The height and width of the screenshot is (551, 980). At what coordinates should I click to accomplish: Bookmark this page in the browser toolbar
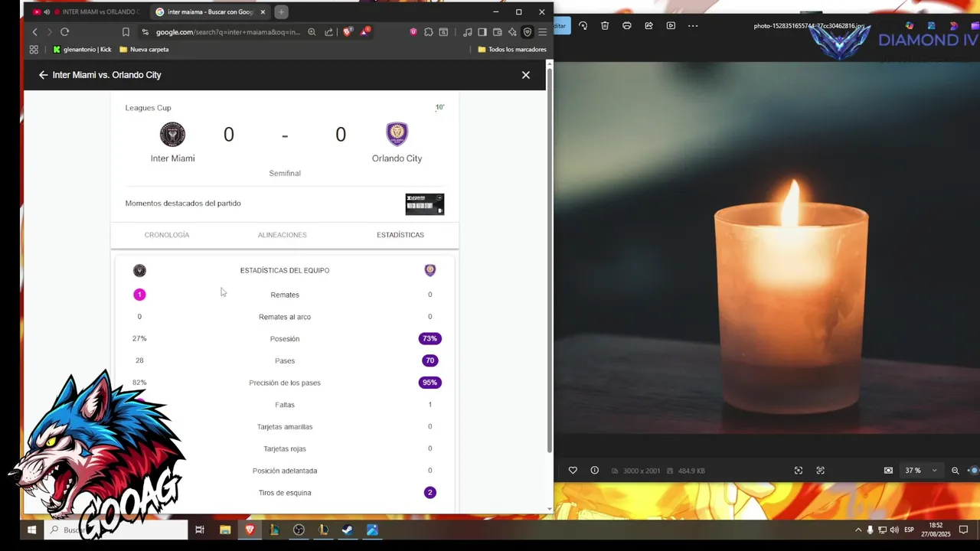(x=126, y=32)
